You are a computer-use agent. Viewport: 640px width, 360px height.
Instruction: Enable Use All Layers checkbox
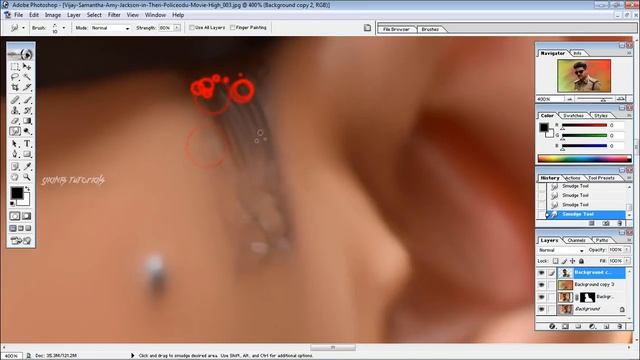coord(191,28)
